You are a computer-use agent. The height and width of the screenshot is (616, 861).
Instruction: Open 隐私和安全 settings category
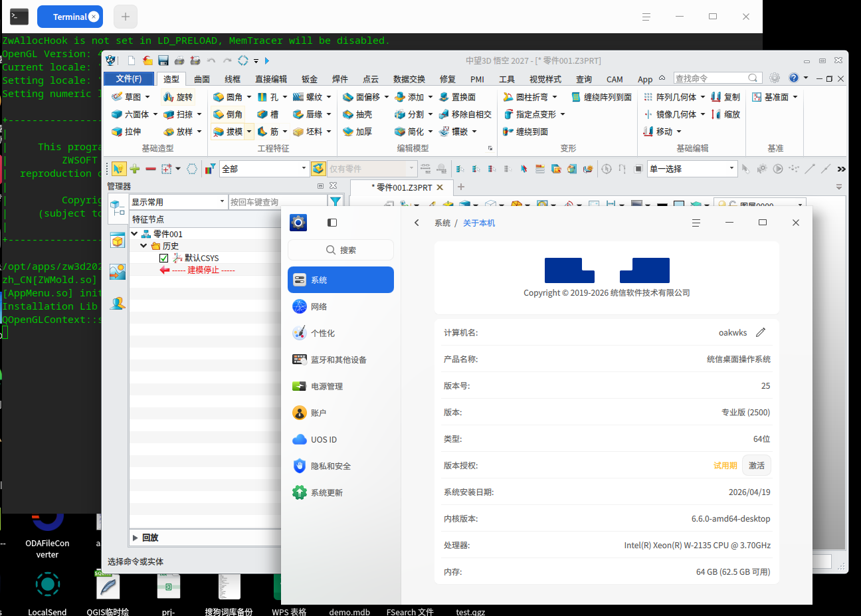[341, 466]
